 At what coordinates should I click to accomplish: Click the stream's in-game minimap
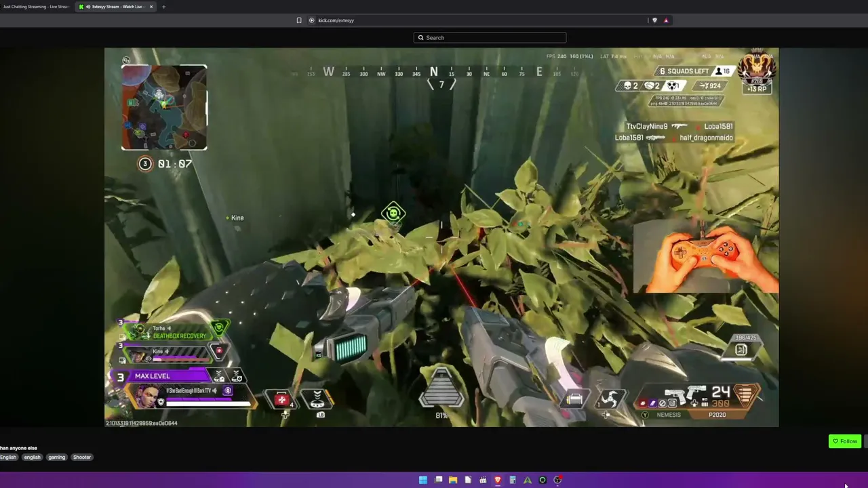tap(164, 107)
